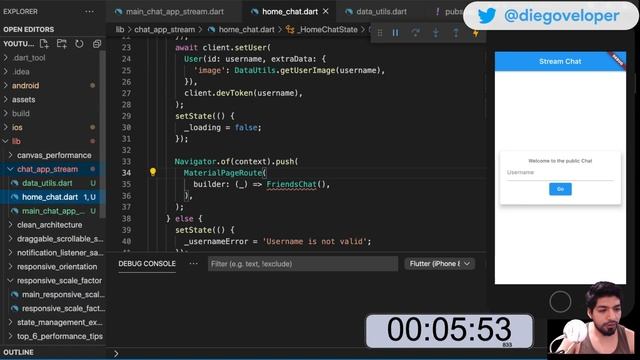
Task: Grab the debug toolbar drag handle
Action: pyautogui.click(x=380, y=33)
